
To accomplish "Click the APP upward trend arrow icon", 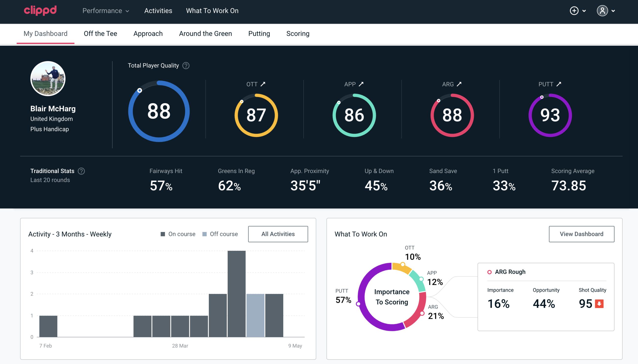I will 362,84.
